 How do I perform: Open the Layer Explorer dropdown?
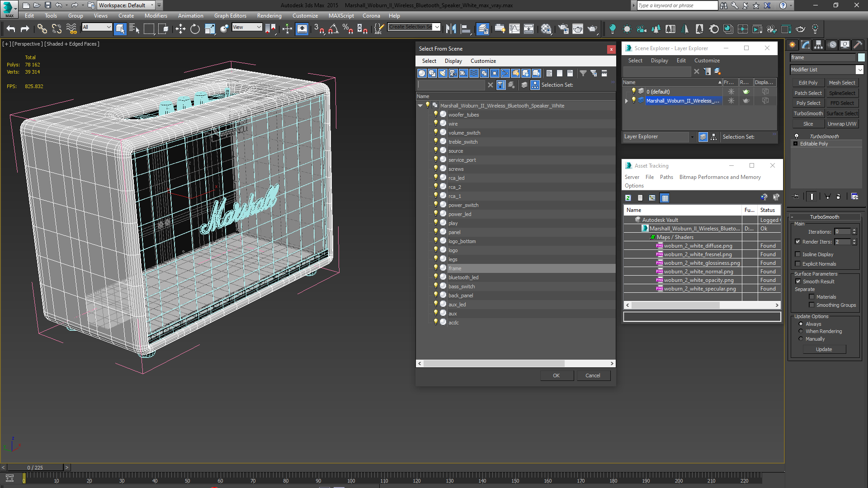pos(692,136)
